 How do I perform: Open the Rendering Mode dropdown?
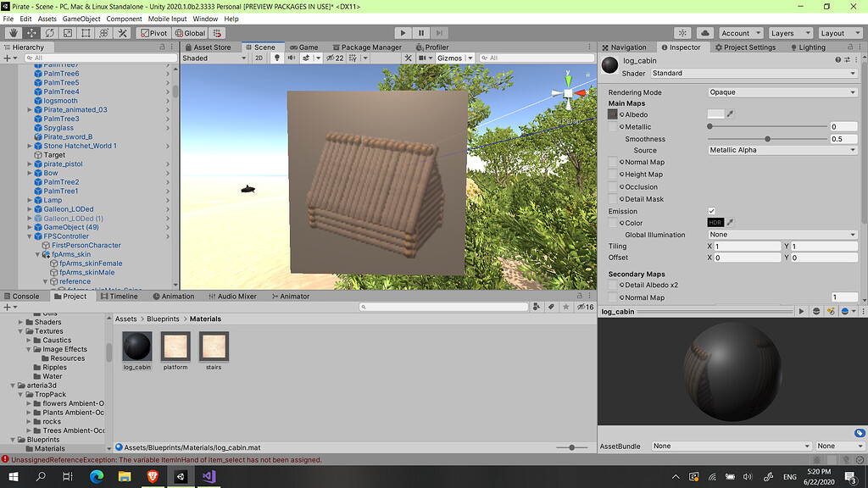tap(780, 91)
